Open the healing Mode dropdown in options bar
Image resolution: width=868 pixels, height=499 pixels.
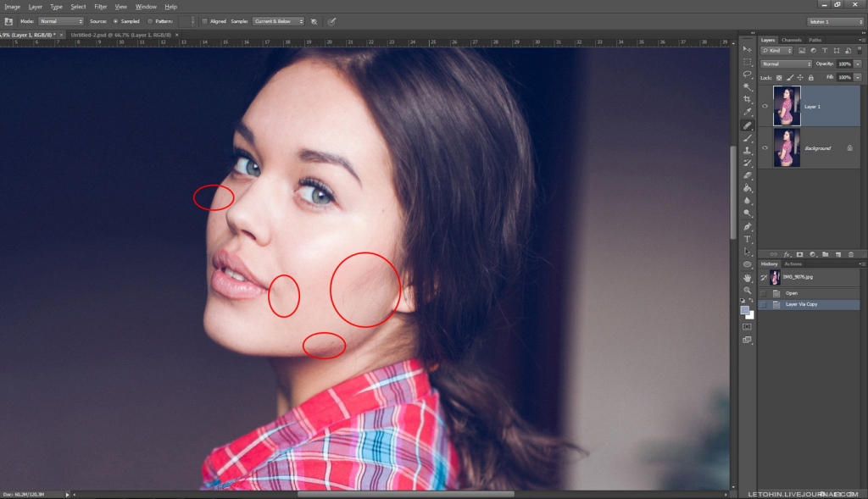click(x=61, y=21)
